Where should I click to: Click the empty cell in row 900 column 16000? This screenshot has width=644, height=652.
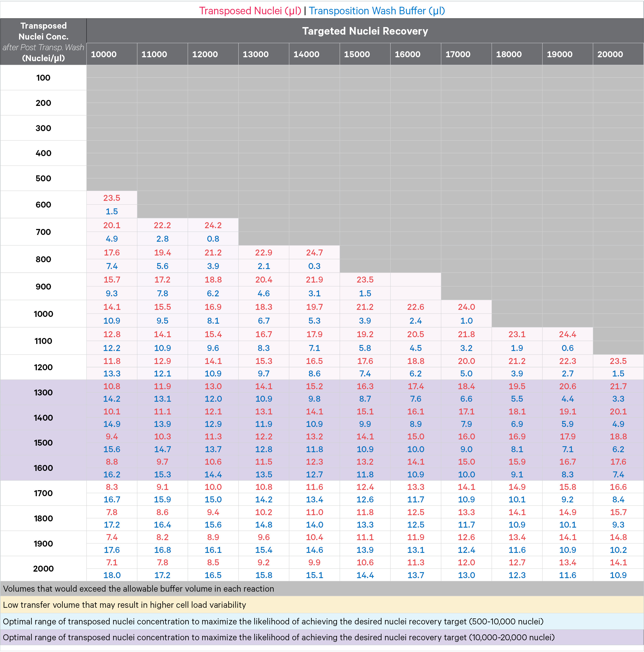415,286
